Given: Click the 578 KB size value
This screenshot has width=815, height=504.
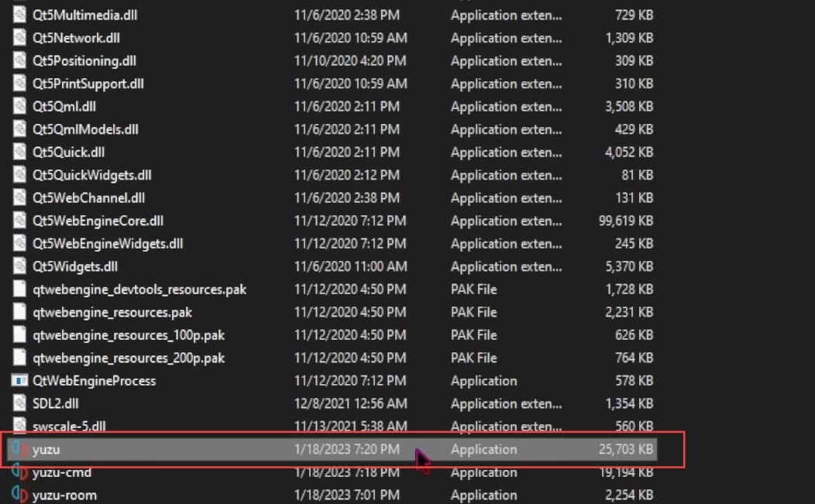Looking at the screenshot, I should click(x=634, y=381).
